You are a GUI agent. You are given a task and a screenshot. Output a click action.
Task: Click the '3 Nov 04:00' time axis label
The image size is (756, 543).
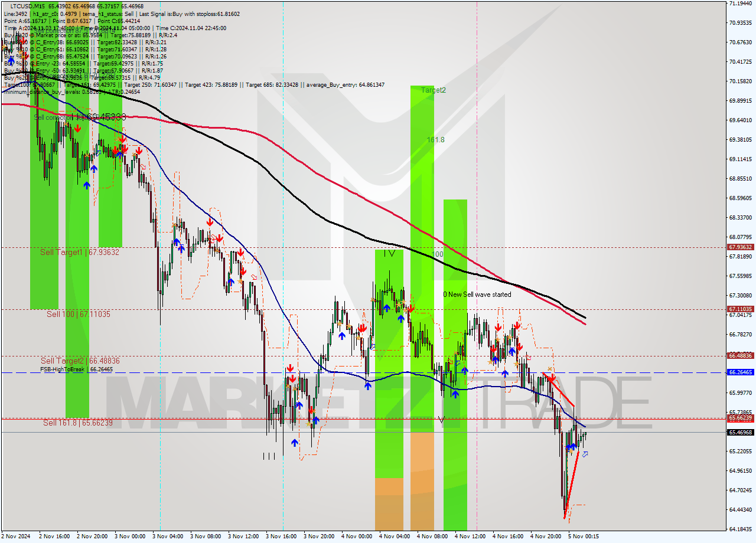168,537
